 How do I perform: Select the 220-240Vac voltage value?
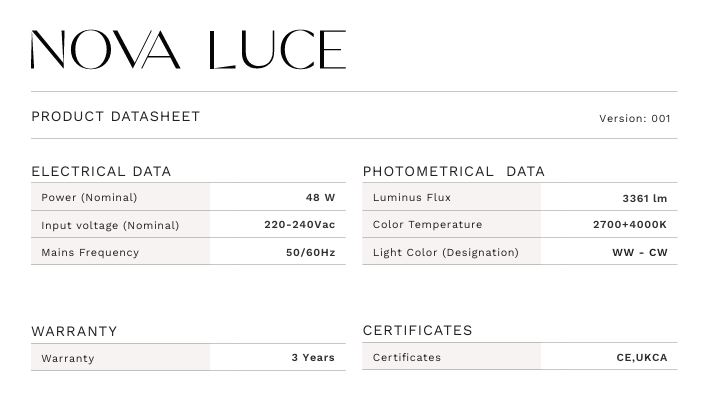(x=299, y=225)
